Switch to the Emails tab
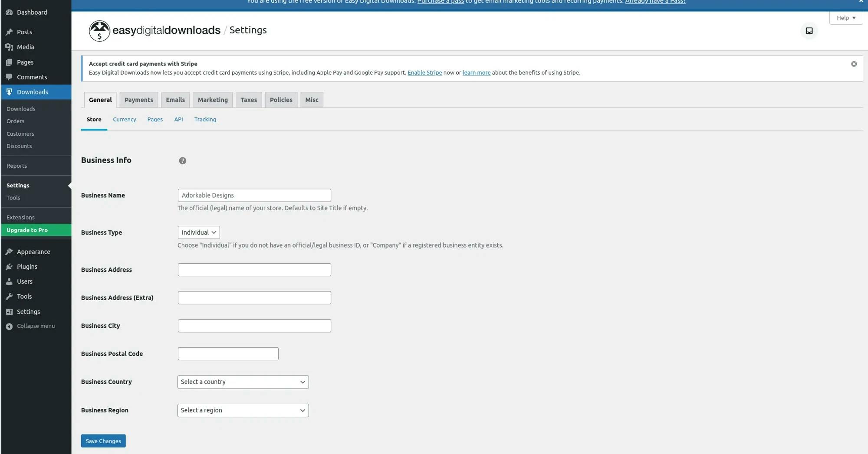 [x=175, y=100]
